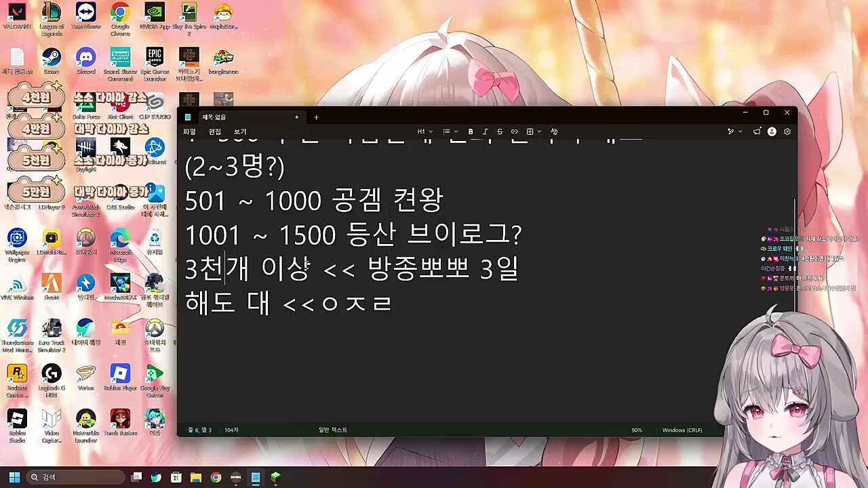
Task: Open the Wallpaper Engine desktop icon
Action: tap(16, 245)
